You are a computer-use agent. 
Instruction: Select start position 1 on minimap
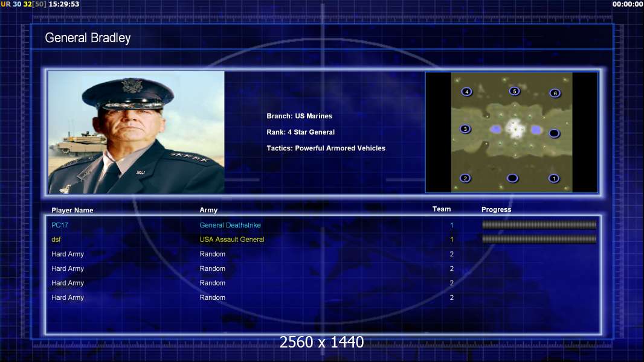553,178
